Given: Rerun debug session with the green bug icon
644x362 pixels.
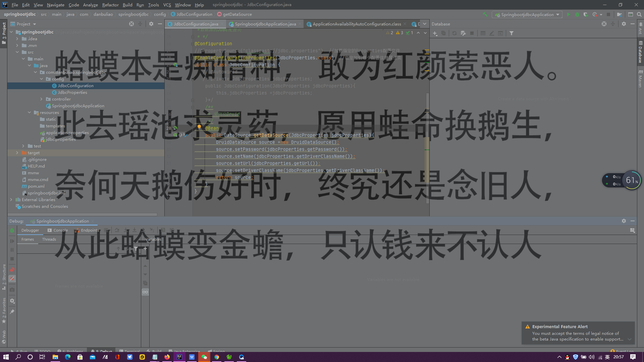Looking at the screenshot, I should pos(12,230).
